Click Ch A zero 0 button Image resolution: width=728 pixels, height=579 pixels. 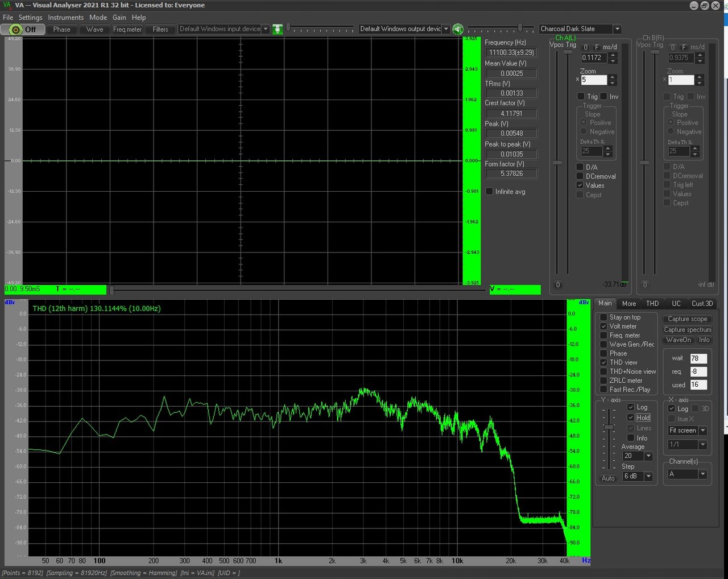[586, 47]
